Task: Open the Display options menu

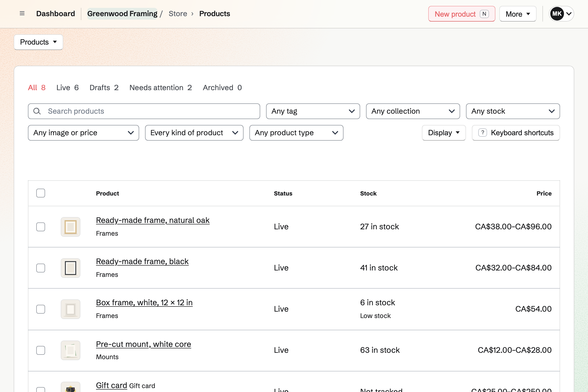Action: 444,133
